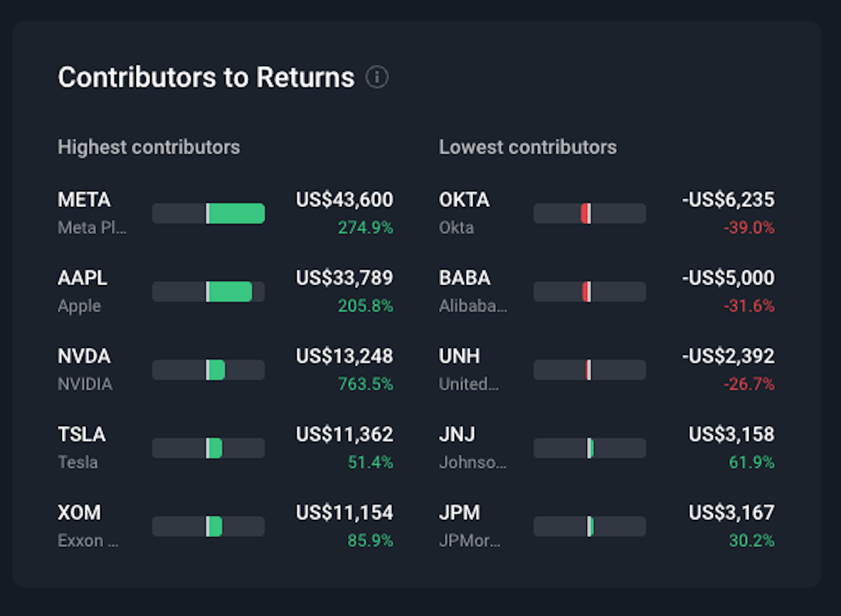The width and height of the screenshot is (841, 616).
Task: Click the United... company name
Action: point(469,384)
